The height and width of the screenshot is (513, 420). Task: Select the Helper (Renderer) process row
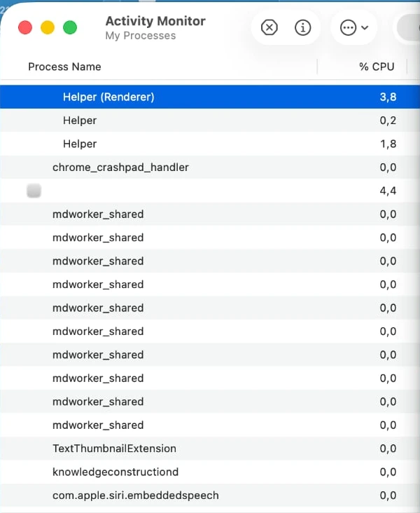point(210,97)
